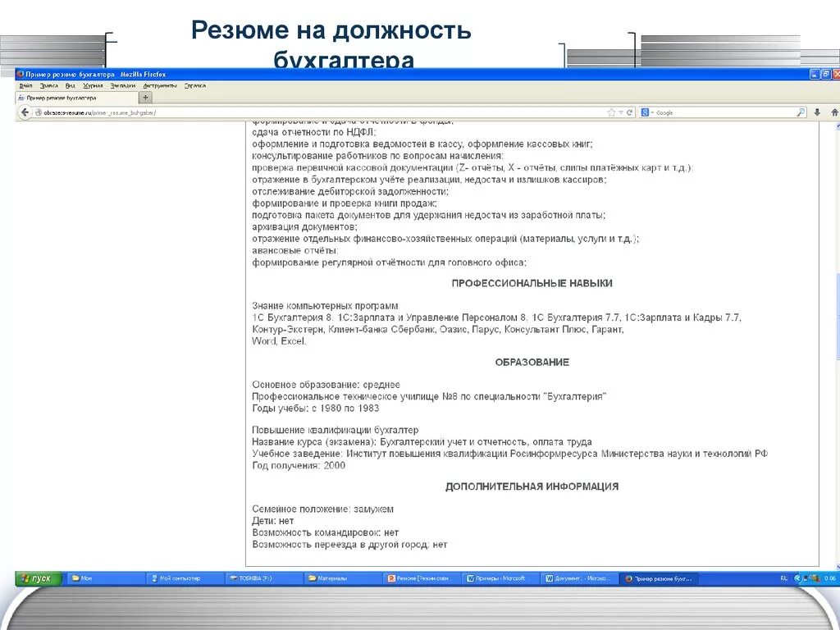This screenshot has height=630, width=840.
Task: Click the RL language indicator in the tray
Action: [x=784, y=578]
